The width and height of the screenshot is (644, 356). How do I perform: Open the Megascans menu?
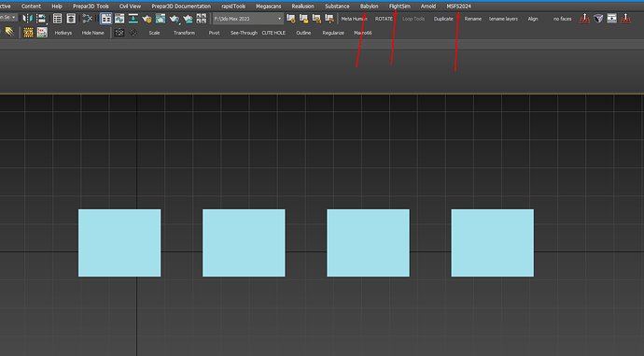269,7
